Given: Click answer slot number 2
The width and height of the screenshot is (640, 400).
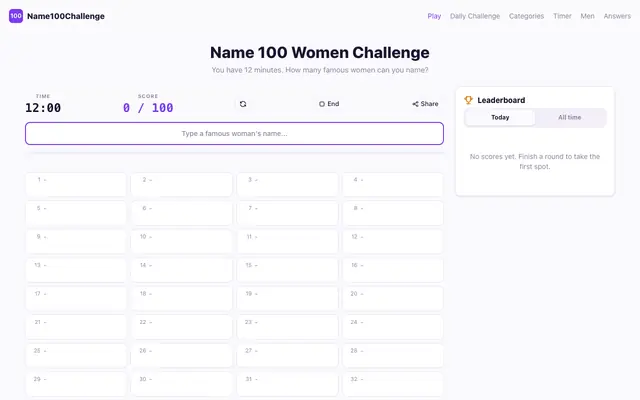Looking at the screenshot, I should [182, 184].
